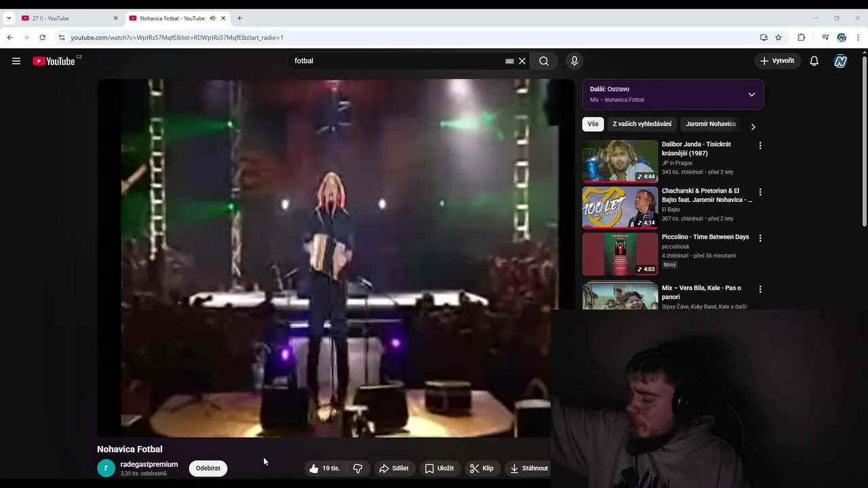The height and width of the screenshot is (488, 868).
Task: Mute tab via speaker icon on Nohavica tab
Action: point(212,18)
